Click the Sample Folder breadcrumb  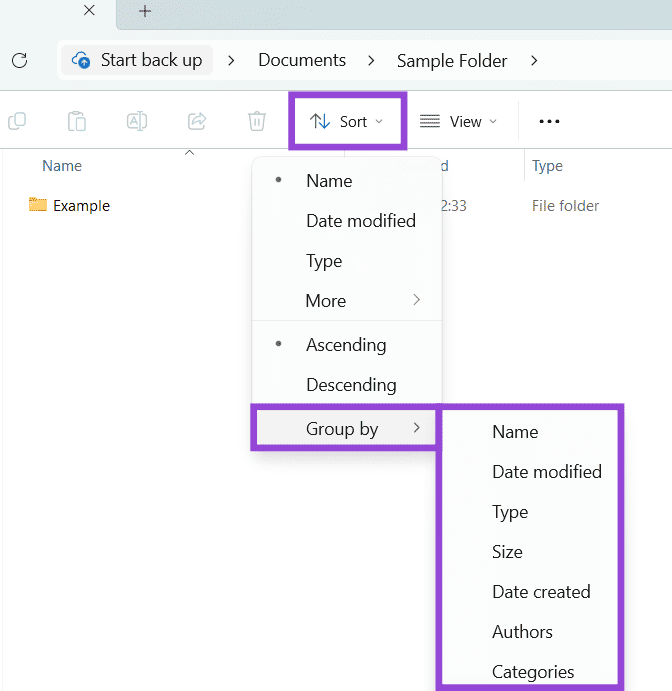pyautogui.click(x=453, y=60)
